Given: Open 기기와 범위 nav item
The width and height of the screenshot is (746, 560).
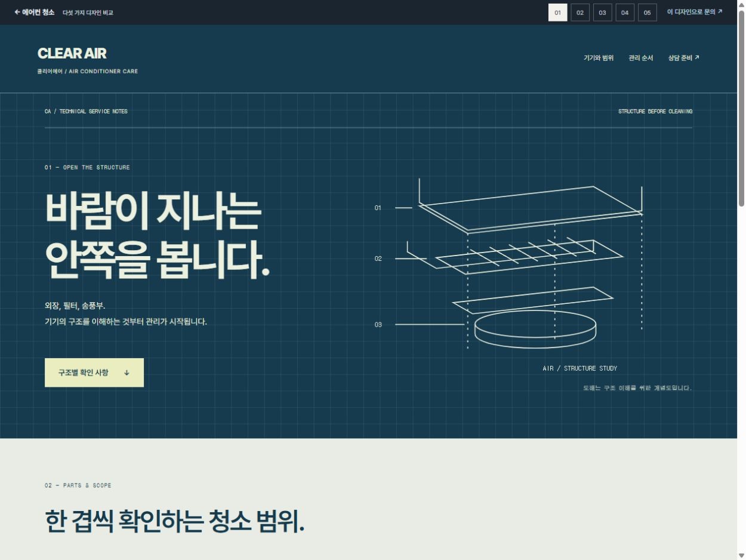Looking at the screenshot, I should point(599,58).
